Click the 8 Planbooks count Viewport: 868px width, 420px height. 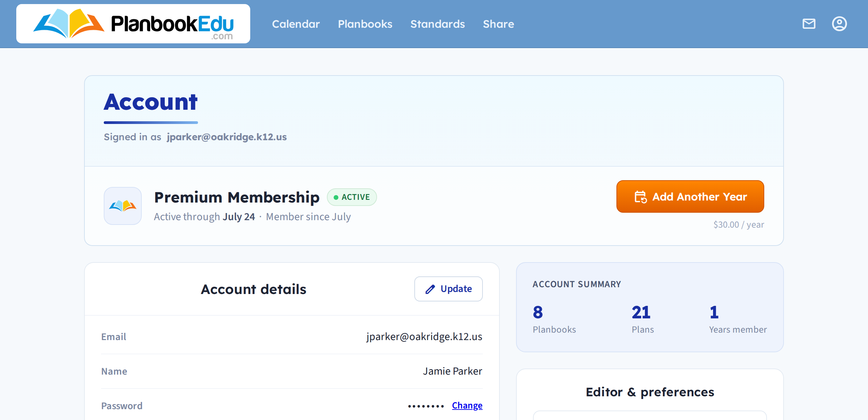554,319
